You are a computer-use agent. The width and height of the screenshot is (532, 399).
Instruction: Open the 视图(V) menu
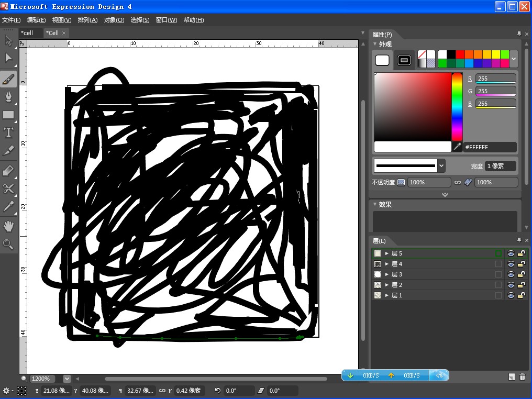pos(62,20)
